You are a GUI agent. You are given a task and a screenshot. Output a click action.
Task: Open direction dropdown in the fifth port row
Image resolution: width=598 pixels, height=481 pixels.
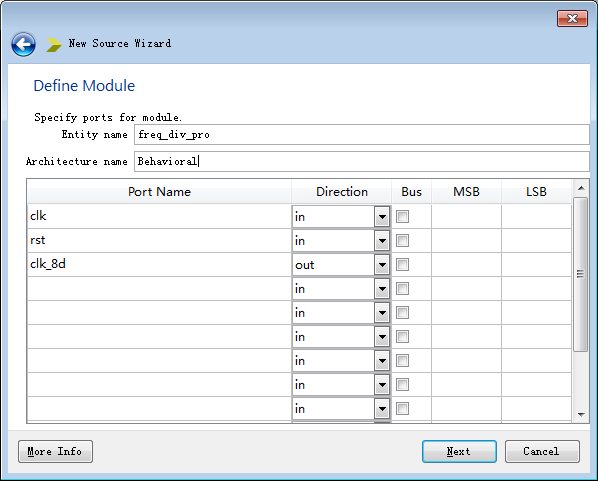click(382, 313)
